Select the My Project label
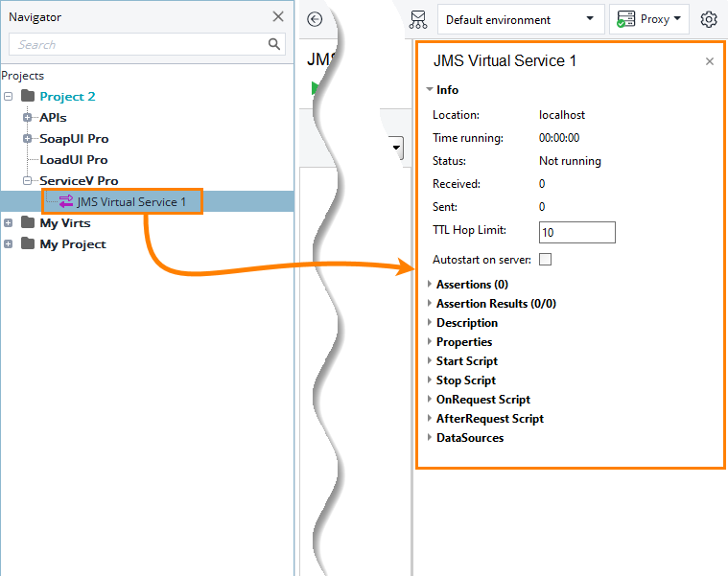728x576 pixels. tap(73, 244)
